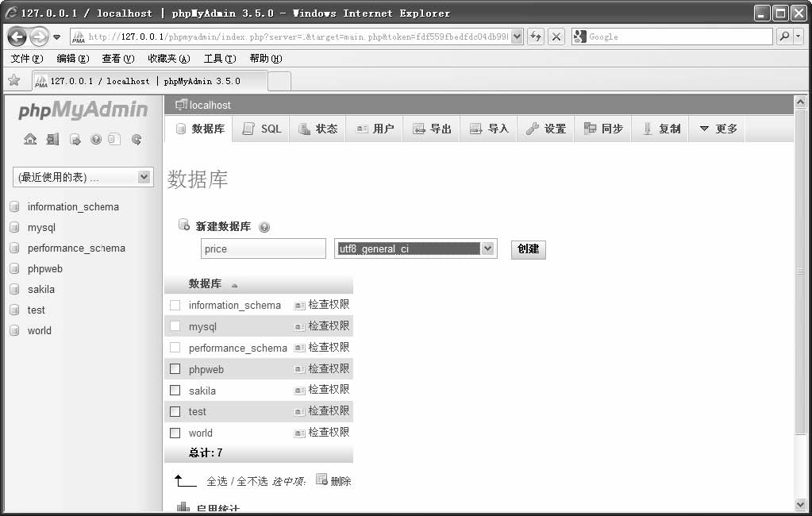Check the test database checkbox
Image resolution: width=812 pixels, height=516 pixels.
click(x=175, y=411)
